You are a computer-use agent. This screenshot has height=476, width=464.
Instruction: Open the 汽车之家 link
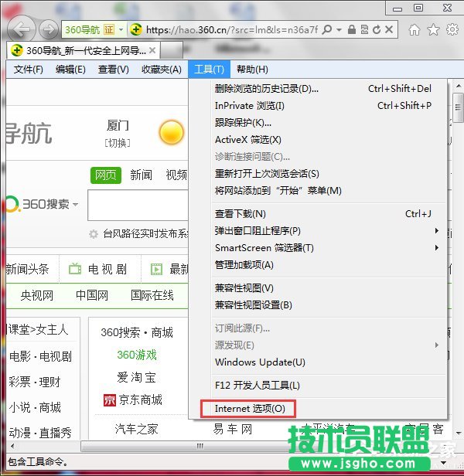136,429
